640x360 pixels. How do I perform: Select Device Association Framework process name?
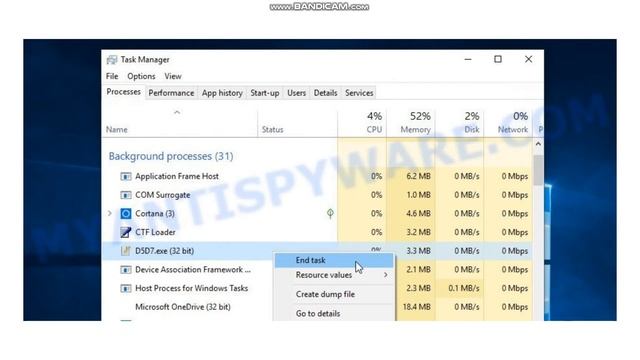pyautogui.click(x=193, y=270)
